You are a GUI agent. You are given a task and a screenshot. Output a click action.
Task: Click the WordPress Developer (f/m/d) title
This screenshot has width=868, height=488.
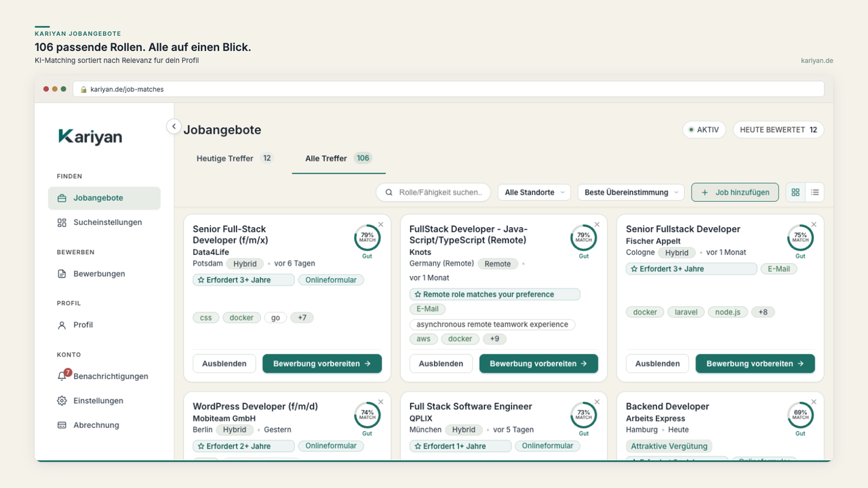(x=255, y=407)
